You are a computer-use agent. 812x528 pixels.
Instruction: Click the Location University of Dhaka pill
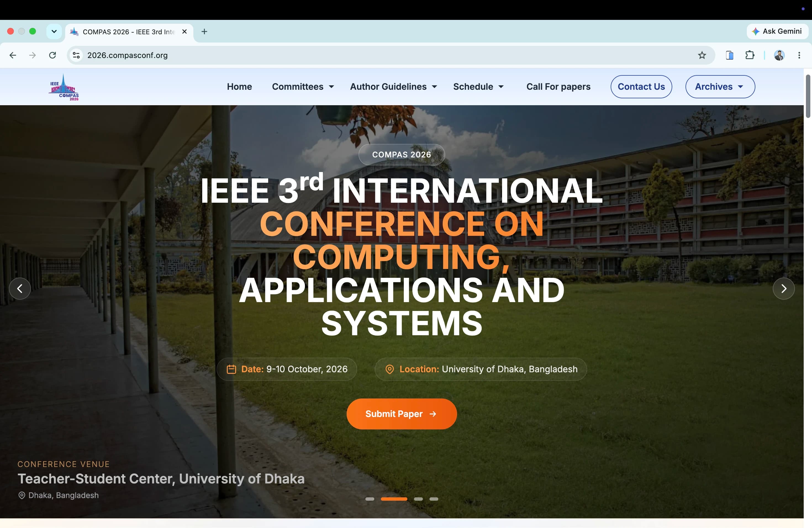[481, 369]
